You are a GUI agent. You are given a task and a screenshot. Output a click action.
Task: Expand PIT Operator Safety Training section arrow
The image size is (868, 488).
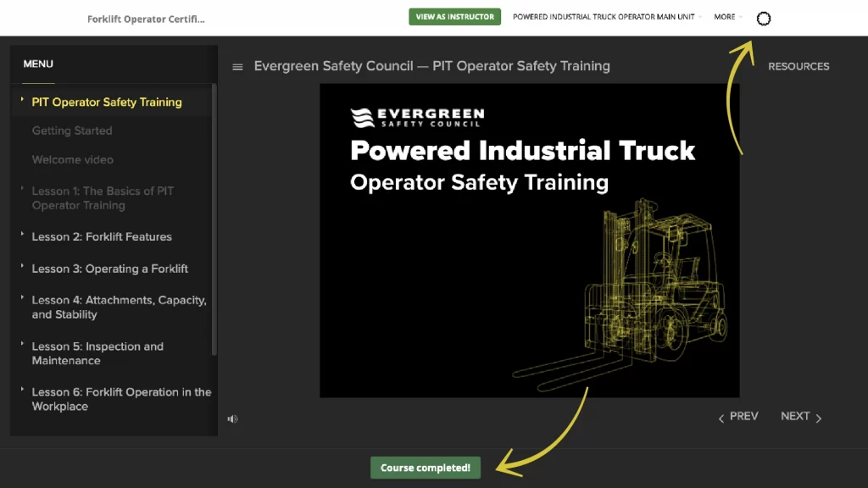click(22, 100)
